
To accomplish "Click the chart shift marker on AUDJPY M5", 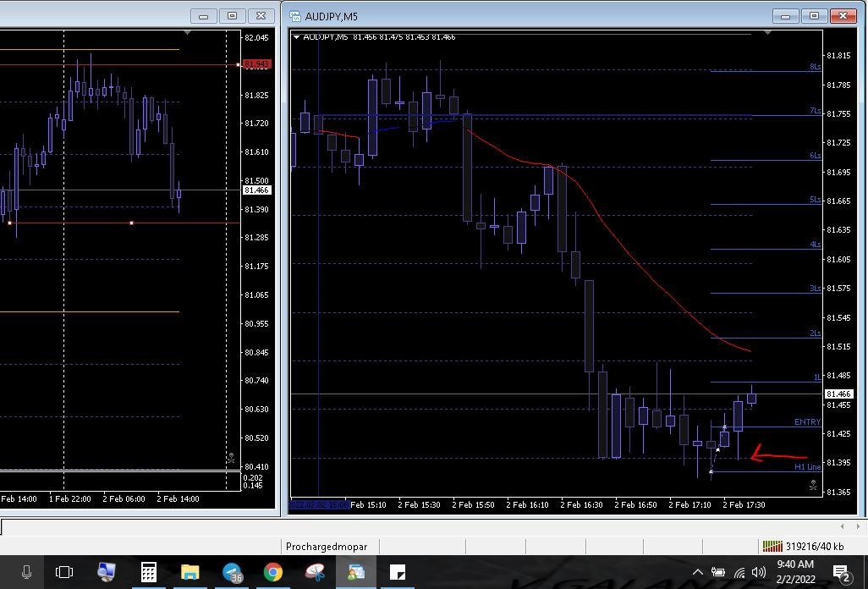I will point(767,33).
